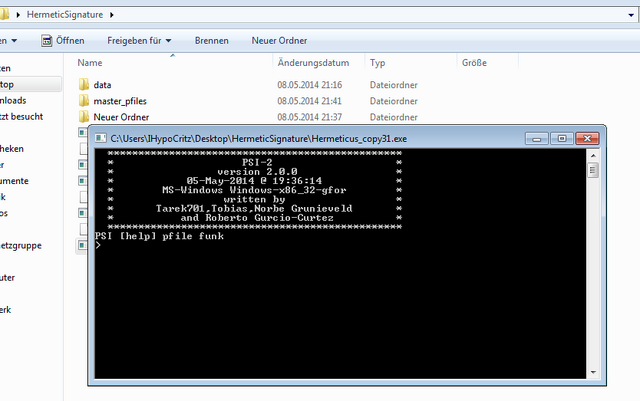Screen dimensions: 640x401
Task: Close the Hermeticus console window
Action: coord(587,138)
